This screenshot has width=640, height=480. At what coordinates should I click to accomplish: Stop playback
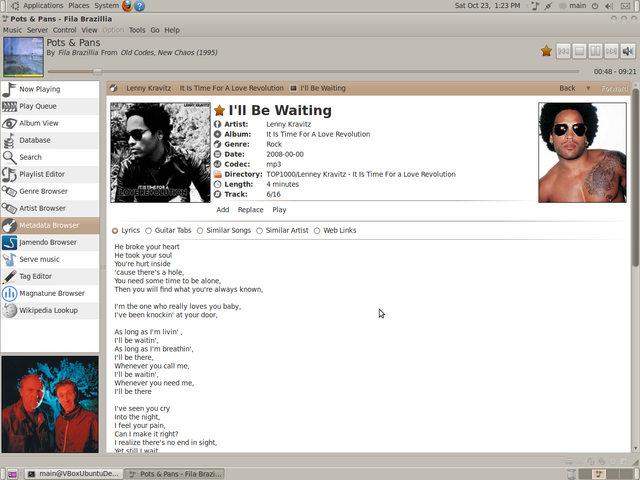pos(579,51)
